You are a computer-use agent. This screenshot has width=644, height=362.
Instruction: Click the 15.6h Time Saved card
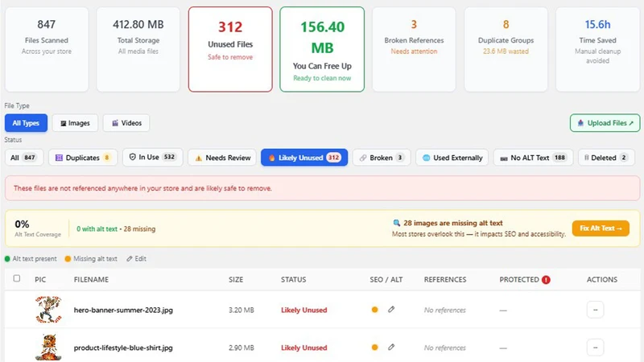597,49
